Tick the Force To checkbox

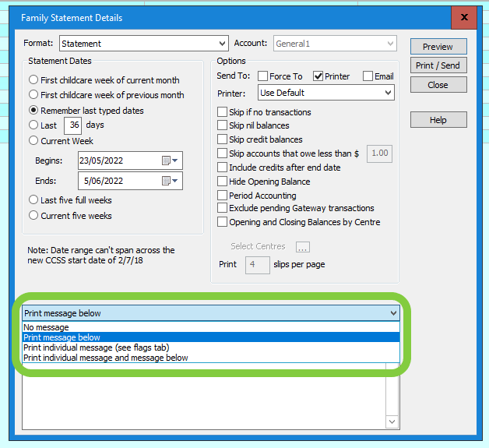pos(262,76)
